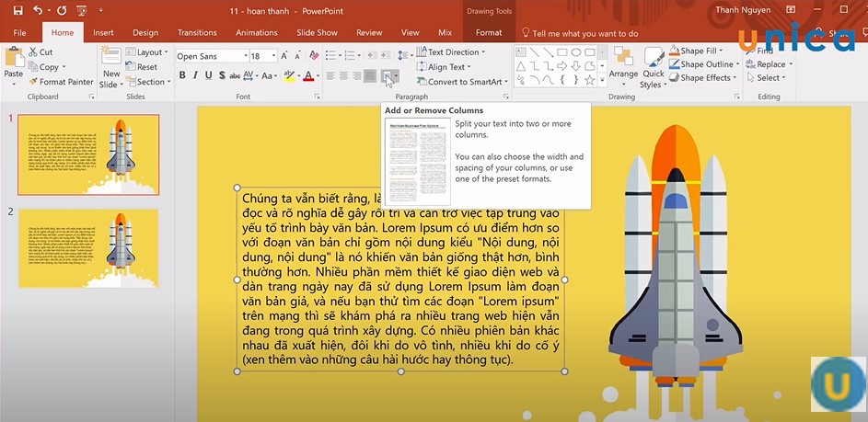Go to the Animations tab

257,32
